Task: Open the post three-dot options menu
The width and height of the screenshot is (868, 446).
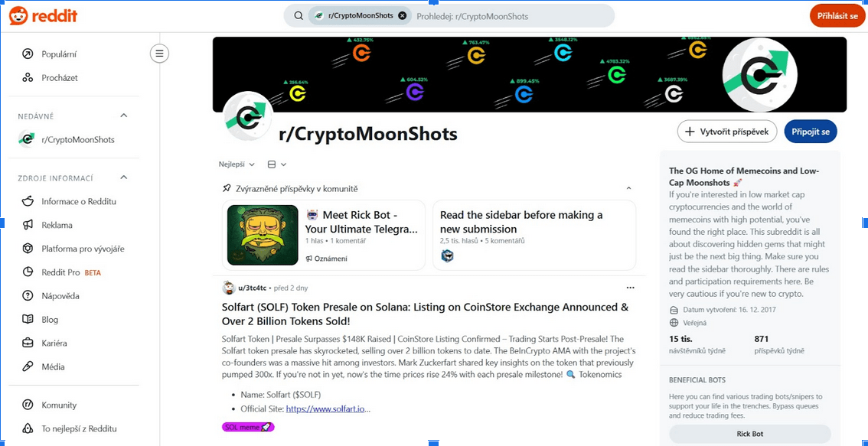Action: [x=630, y=288]
